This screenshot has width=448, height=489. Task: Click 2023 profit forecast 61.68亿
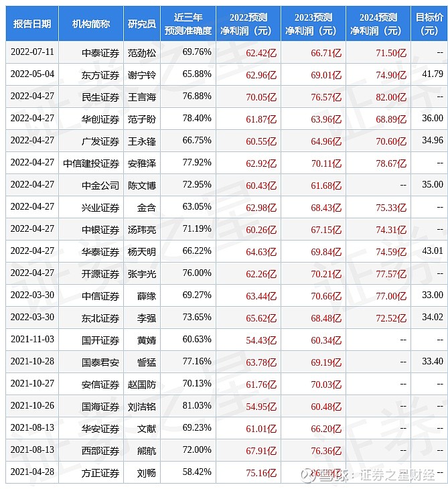pyautogui.click(x=326, y=186)
